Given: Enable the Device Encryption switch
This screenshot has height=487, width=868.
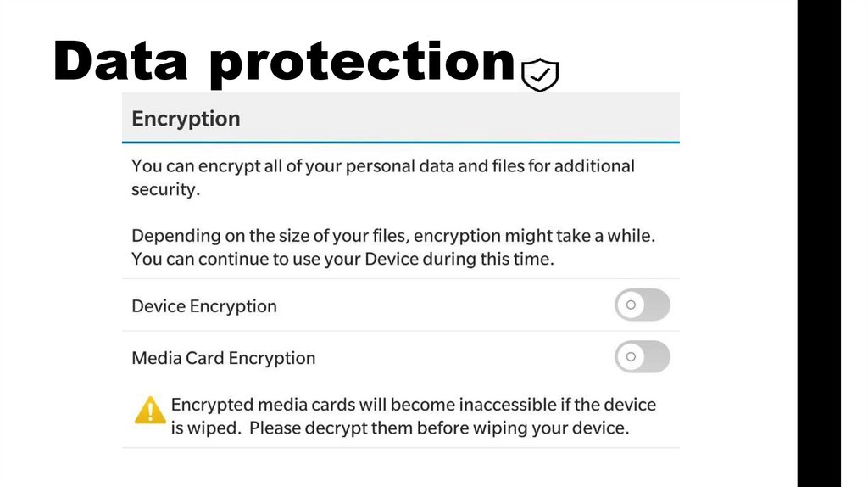Looking at the screenshot, I should coord(642,305).
